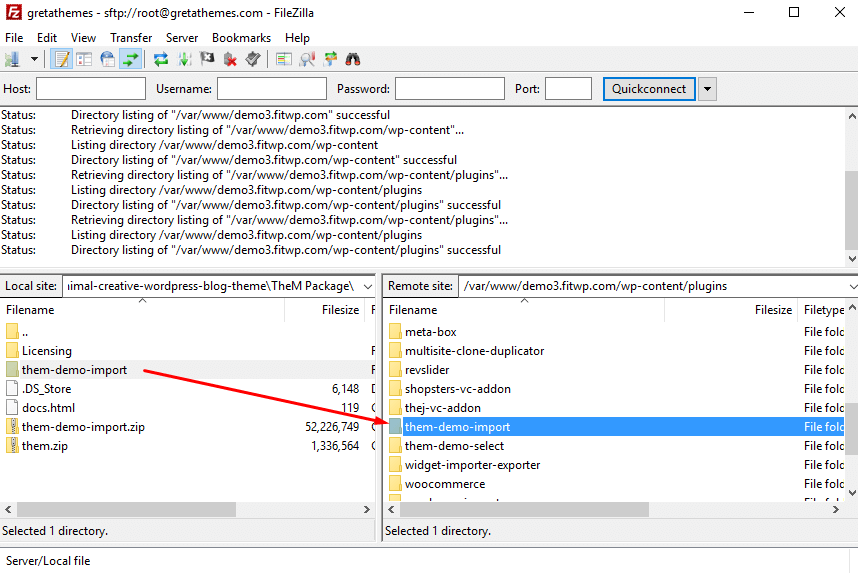Toggle the message log display
858x578 pixels.
(61, 59)
